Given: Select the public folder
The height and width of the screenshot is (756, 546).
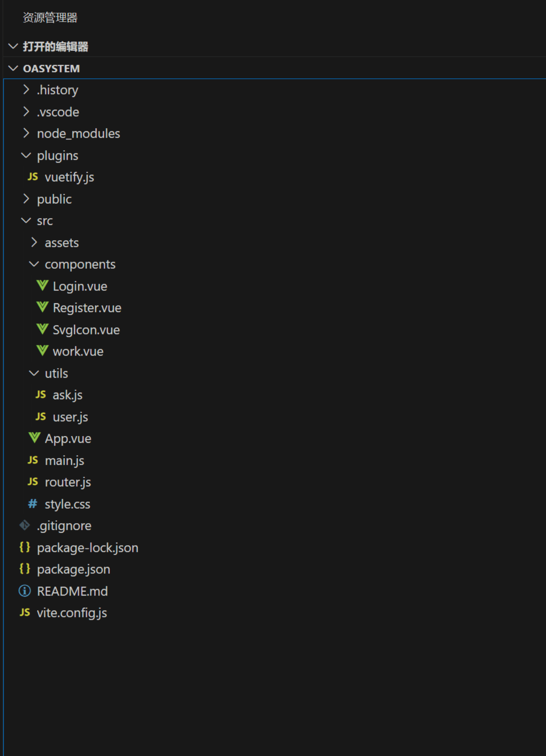Looking at the screenshot, I should coord(54,199).
